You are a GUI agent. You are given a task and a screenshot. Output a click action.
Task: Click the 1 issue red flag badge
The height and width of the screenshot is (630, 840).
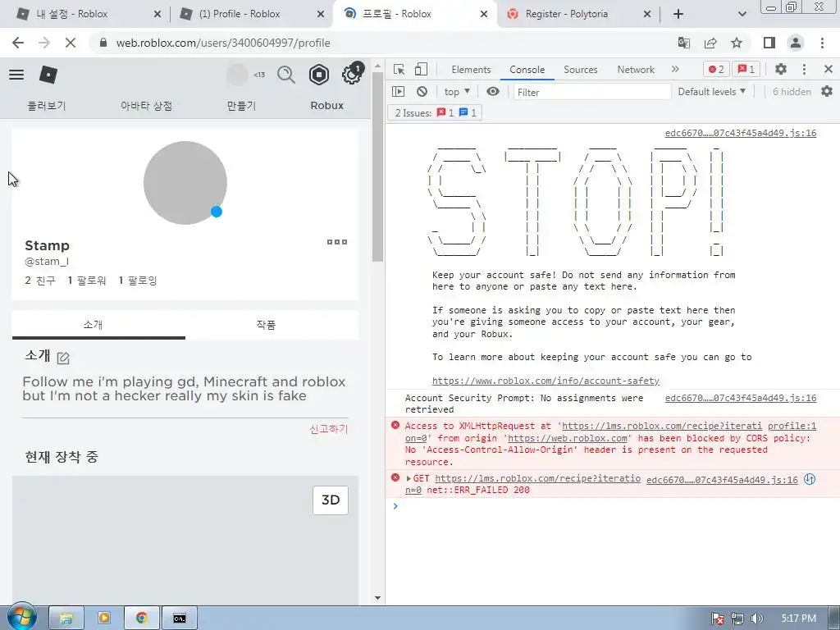pyautogui.click(x=746, y=69)
